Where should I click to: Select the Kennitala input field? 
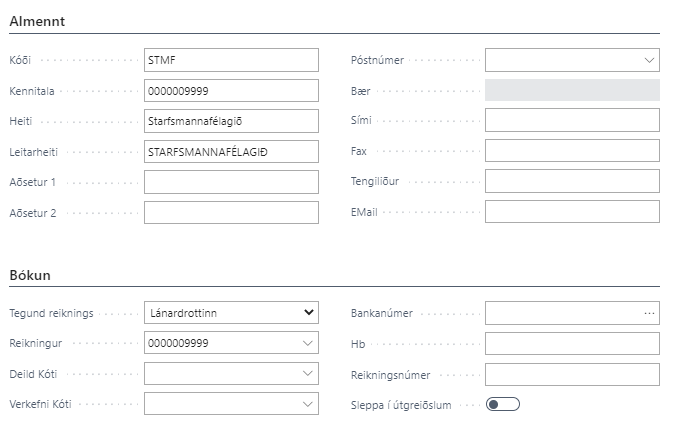pos(230,91)
